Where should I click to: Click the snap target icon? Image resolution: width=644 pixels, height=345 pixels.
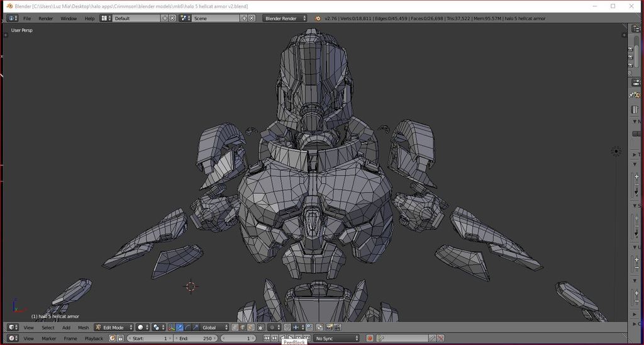(309, 327)
